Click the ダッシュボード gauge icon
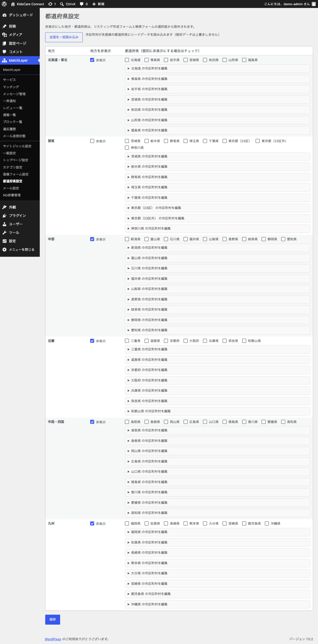The image size is (318, 644). (5, 15)
